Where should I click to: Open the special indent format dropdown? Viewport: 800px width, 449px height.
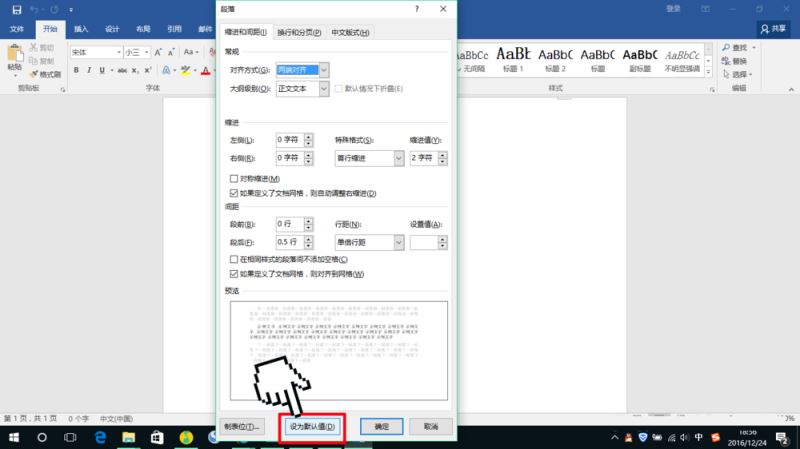(x=399, y=158)
